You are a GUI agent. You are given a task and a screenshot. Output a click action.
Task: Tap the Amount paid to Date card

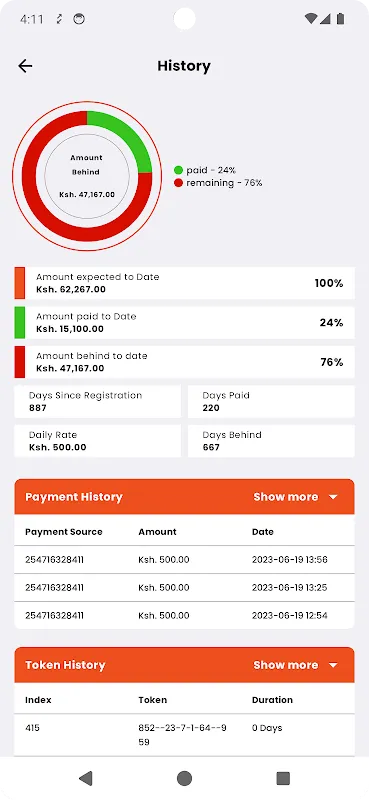point(184,322)
